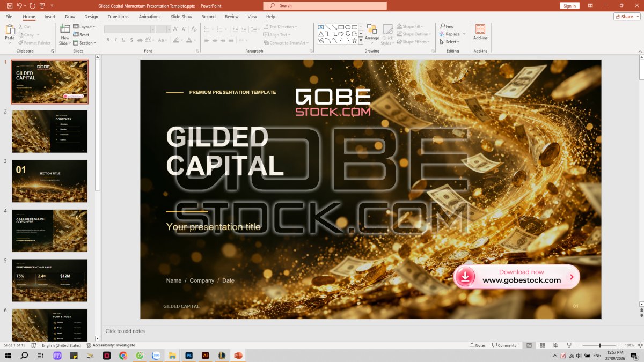
Task: Choose the Star shape in shapes gallery
Action: 354,40
